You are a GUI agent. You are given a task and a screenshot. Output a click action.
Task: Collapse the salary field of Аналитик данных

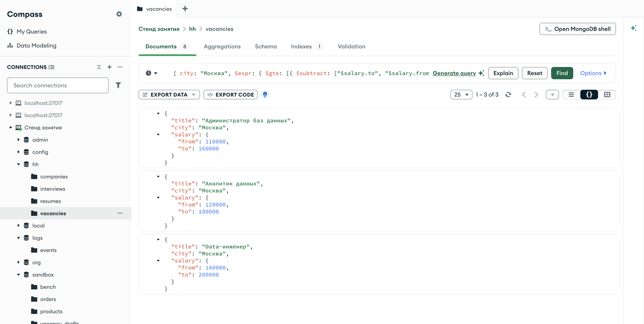click(x=158, y=198)
